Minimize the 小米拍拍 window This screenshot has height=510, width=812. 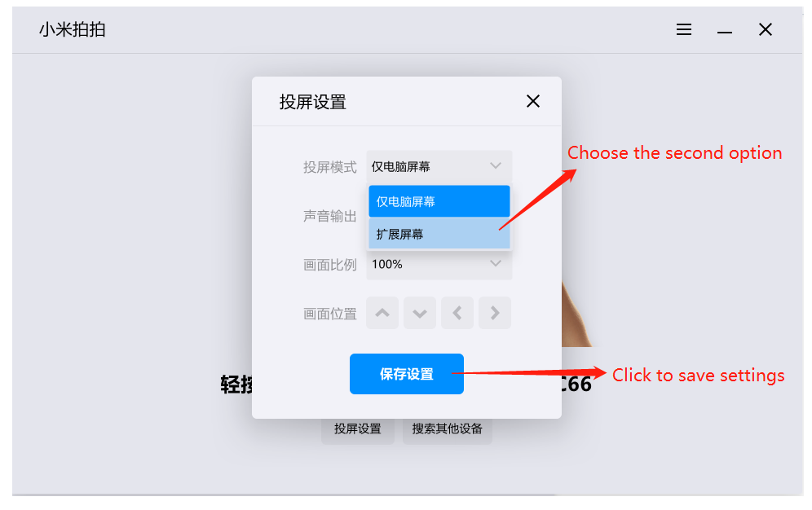pyautogui.click(x=725, y=32)
